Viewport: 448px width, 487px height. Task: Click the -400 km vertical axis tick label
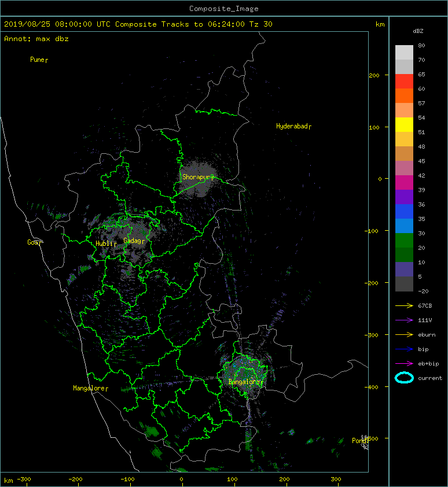tap(371, 387)
